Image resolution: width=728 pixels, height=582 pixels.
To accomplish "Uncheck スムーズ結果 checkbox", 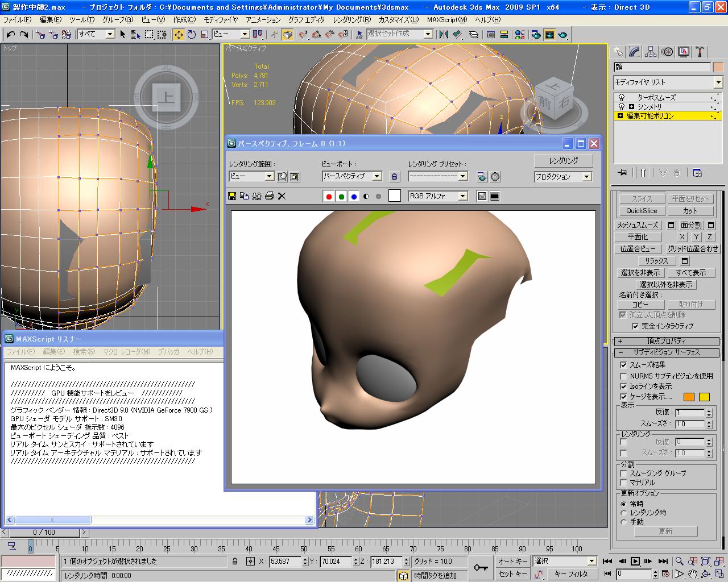I will 623,365.
